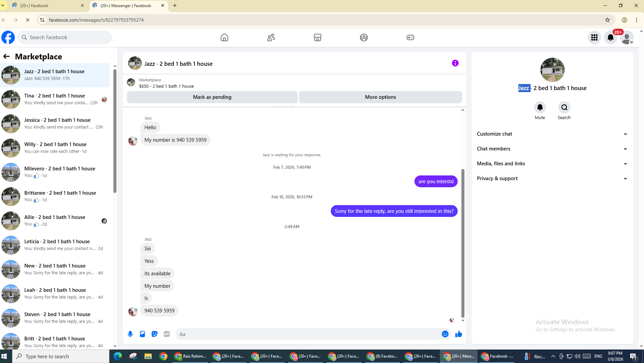Open the taskbar volume icon
Screen dimensions: 644x363
pos(578,356)
